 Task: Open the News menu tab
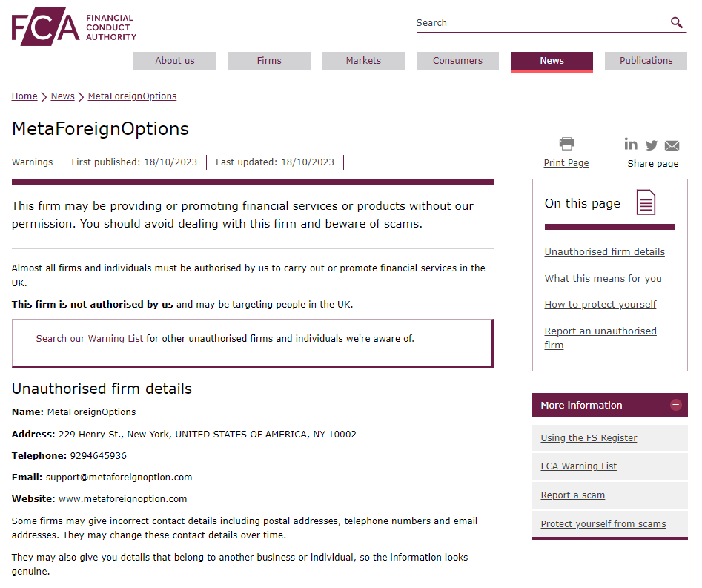click(x=552, y=61)
